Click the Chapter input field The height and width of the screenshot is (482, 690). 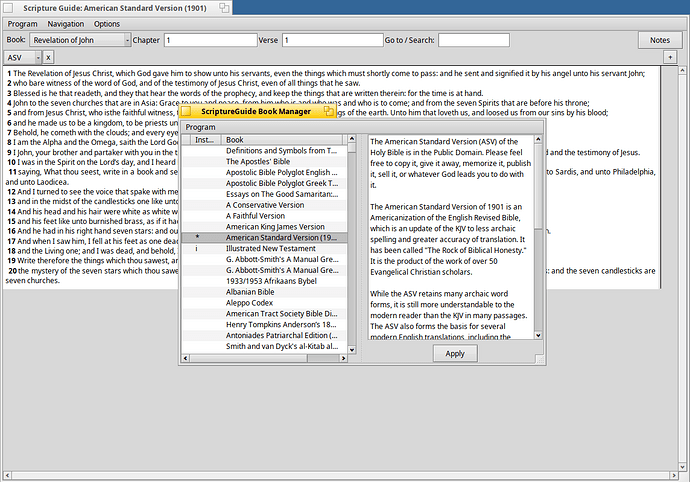(x=210, y=40)
